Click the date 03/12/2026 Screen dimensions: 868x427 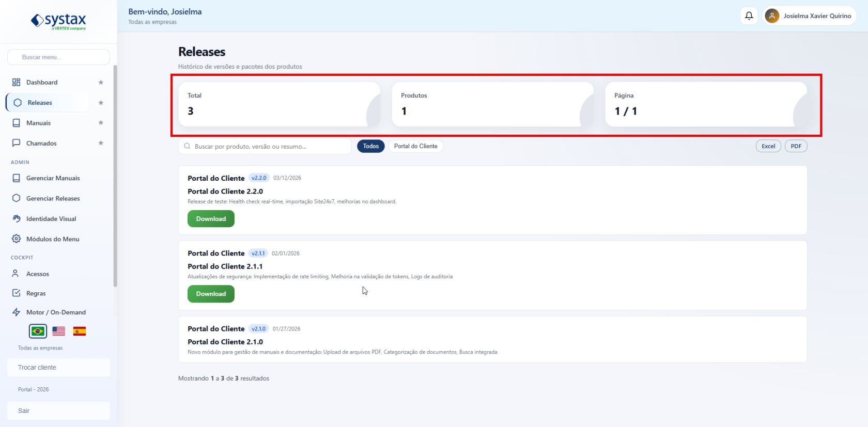pos(287,178)
